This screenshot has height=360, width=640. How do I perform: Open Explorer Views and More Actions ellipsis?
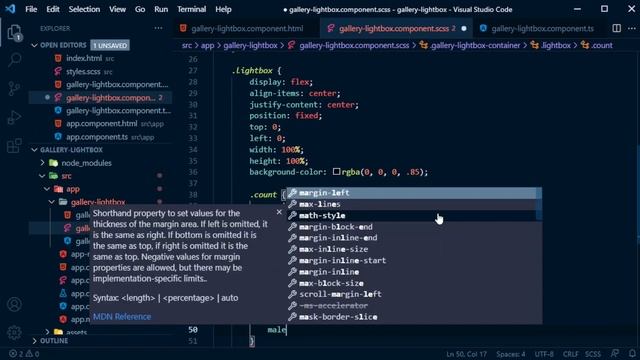158,28
